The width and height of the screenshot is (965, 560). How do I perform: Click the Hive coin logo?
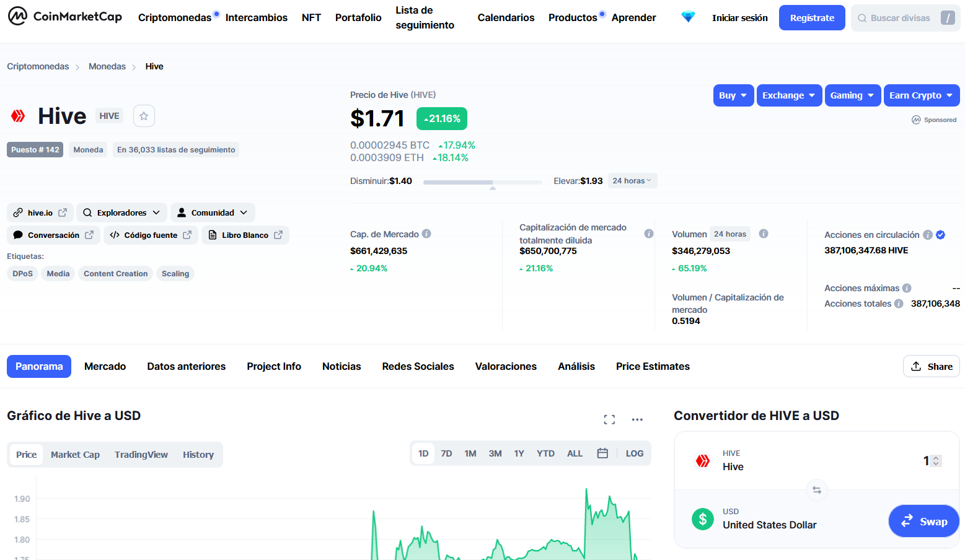pos(18,116)
